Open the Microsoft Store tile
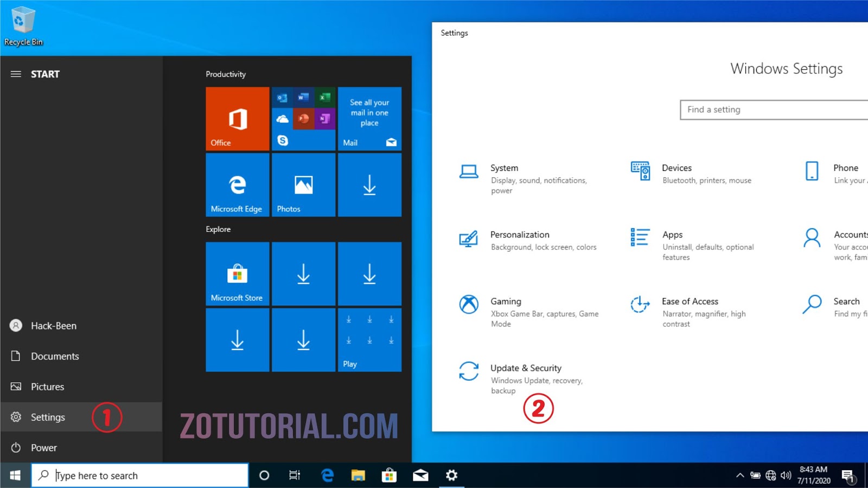 coord(238,274)
